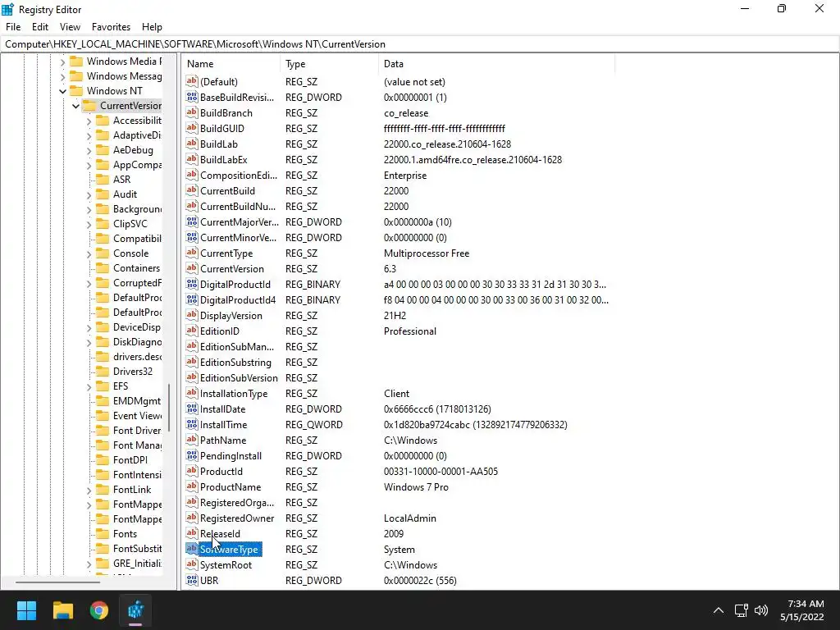Viewport: 840px width, 630px height.
Task: Click the UBR DWORD icon
Action: [192, 580]
